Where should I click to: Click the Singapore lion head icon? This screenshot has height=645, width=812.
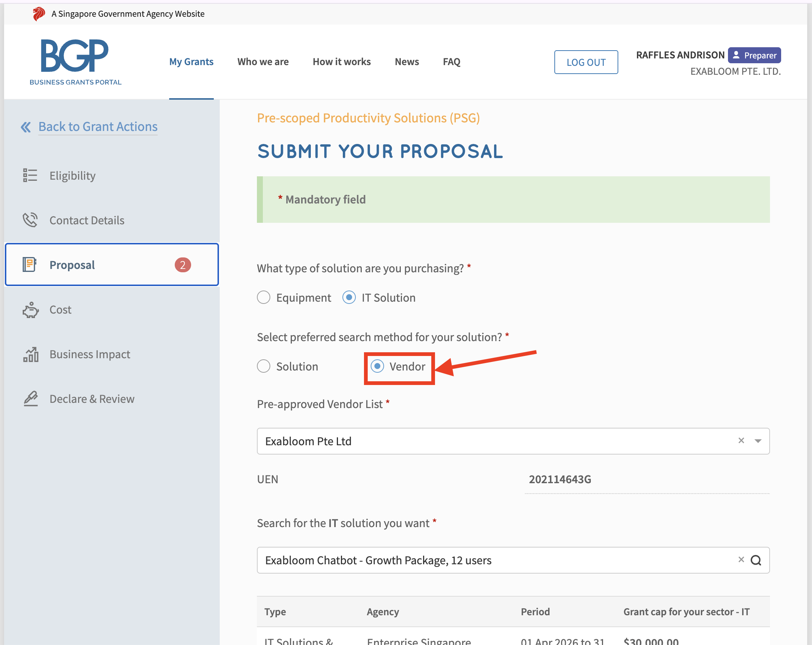pyautogui.click(x=38, y=14)
